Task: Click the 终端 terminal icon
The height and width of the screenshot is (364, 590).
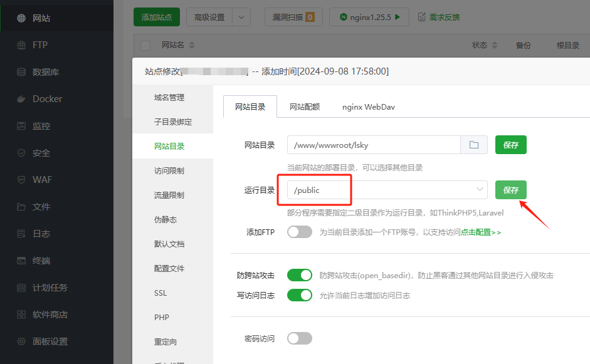Action: point(21,261)
